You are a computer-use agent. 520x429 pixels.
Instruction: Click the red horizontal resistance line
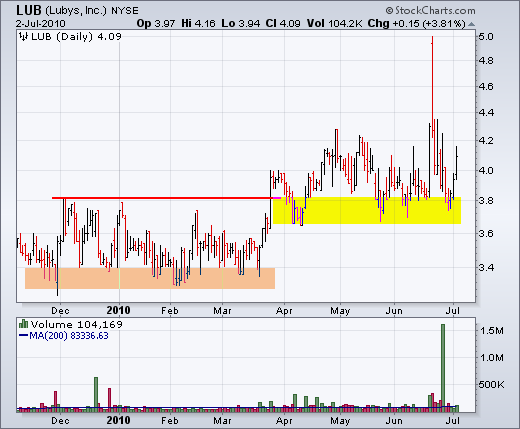tap(162, 198)
